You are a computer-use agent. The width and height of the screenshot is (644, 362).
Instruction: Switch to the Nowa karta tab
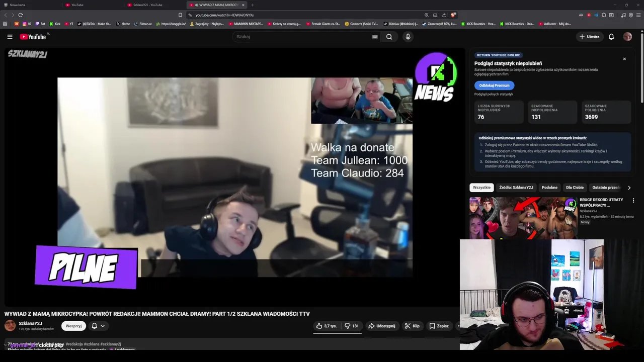[x=30, y=5]
